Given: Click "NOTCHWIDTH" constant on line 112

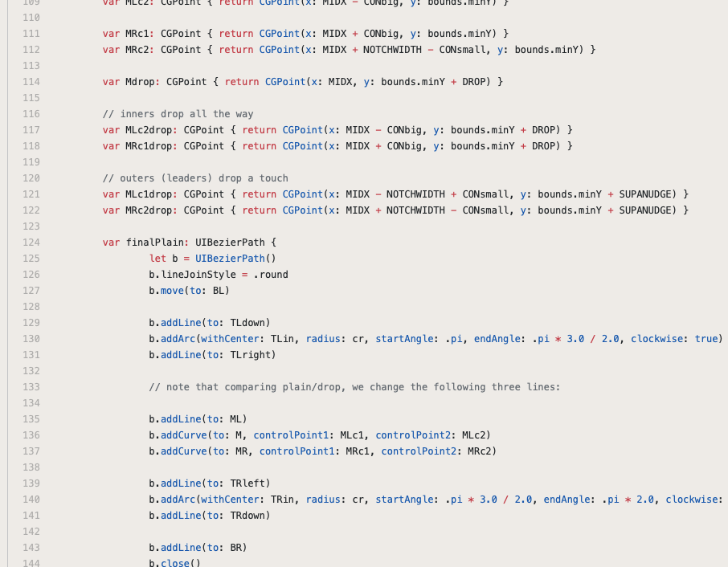Looking at the screenshot, I should (x=392, y=50).
